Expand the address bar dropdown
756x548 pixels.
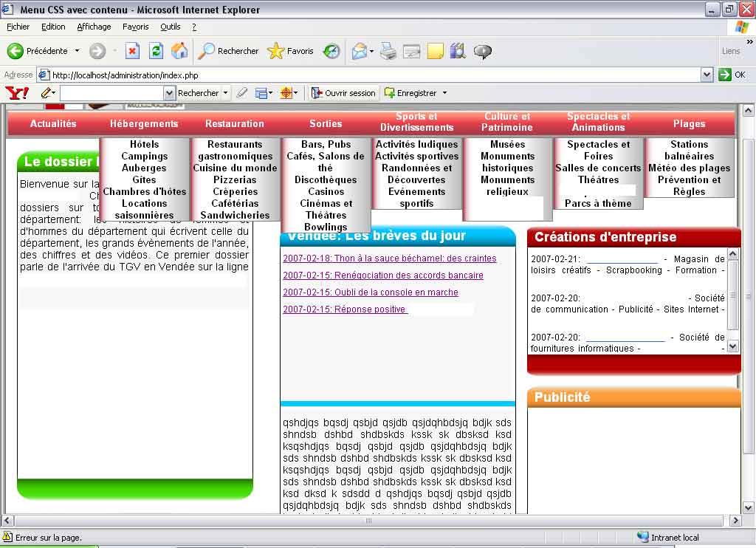pyautogui.click(x=707, y=75)
